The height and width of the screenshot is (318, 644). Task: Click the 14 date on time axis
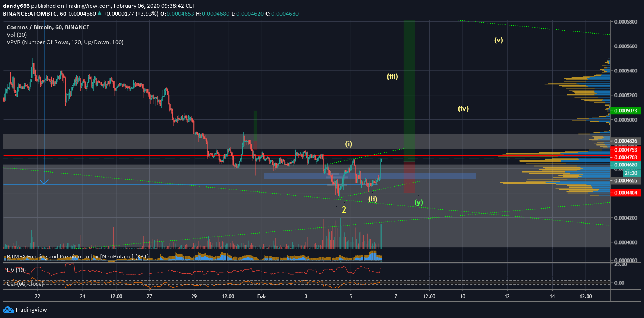(x=552, y=296)
